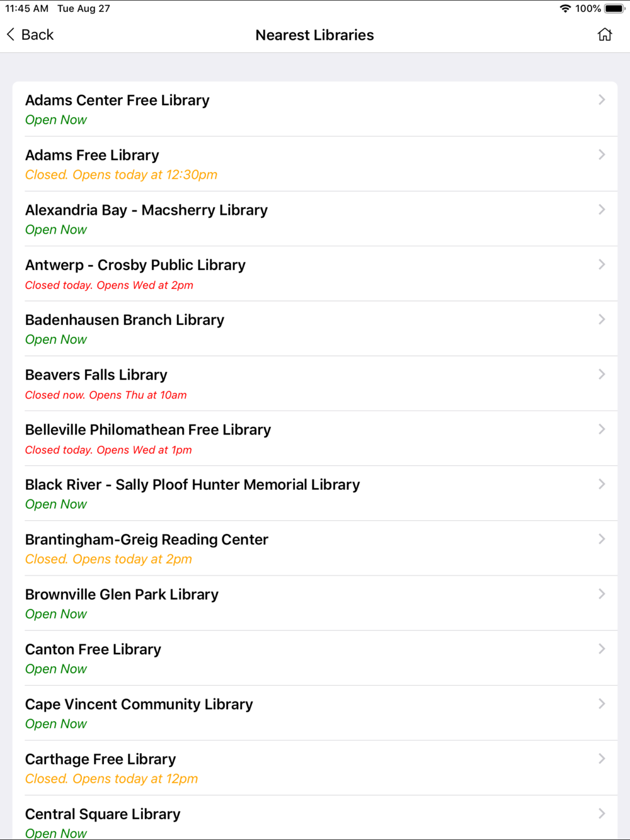The width and height of the screenshot is (630, 840).
Task: Open chevron for Adams Center Free Library
Action: (602, 99)
